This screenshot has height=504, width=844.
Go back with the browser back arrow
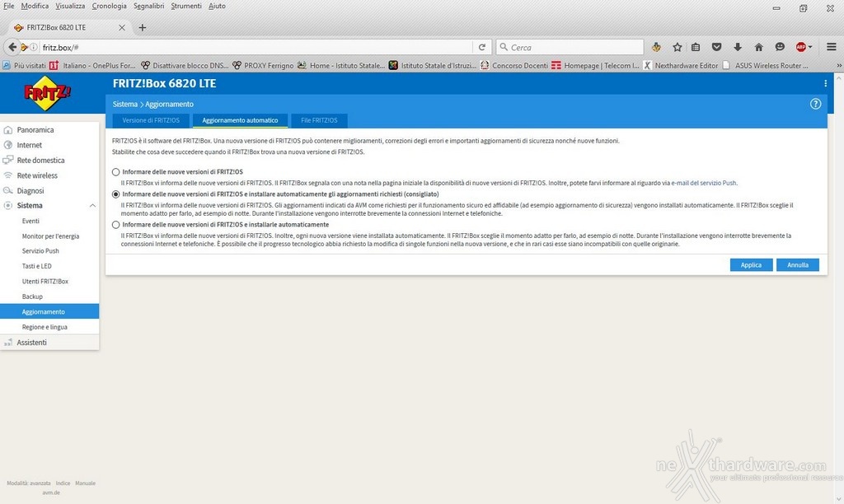click(x=12, y=47)
